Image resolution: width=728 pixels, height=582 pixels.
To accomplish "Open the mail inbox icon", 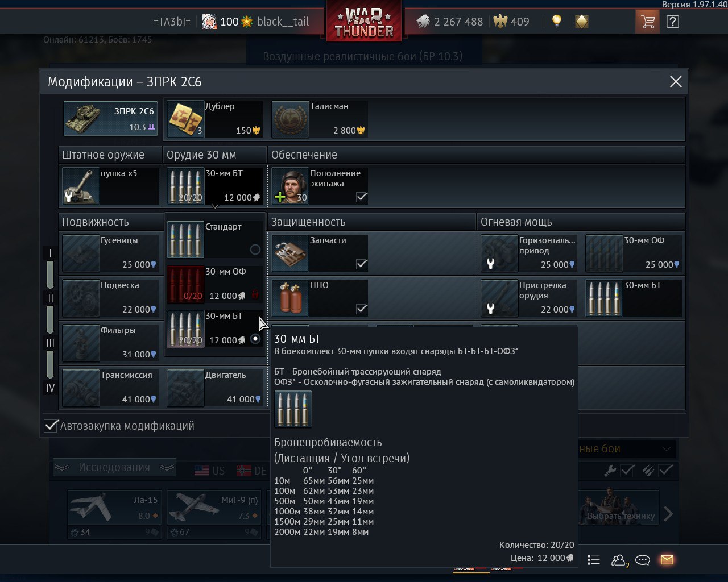I will (667, 560).
